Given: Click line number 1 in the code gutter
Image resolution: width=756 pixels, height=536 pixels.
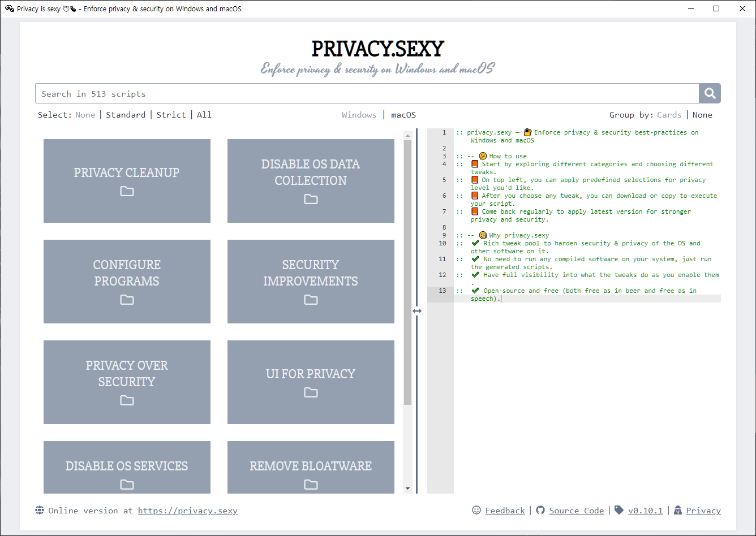Looking at the screenshot, I should [444, 132].
